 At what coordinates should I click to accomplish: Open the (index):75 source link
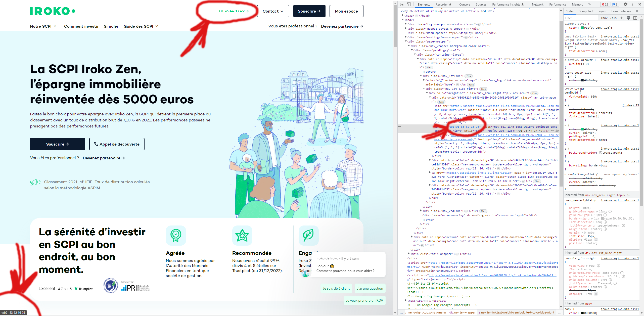(630, 105)
